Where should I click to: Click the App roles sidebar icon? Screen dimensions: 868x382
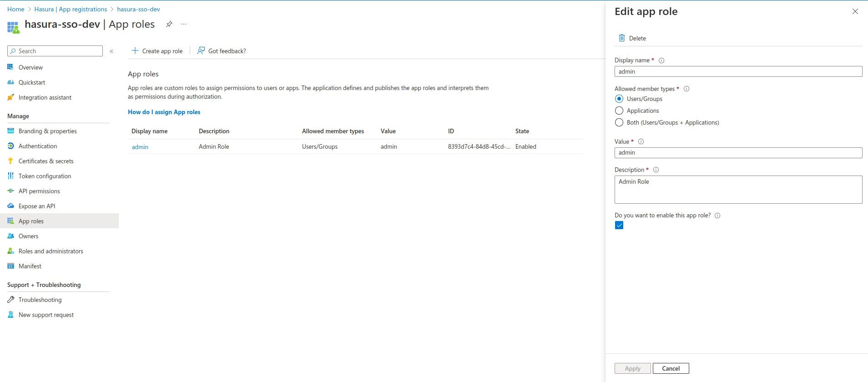(x=10, y=221)
